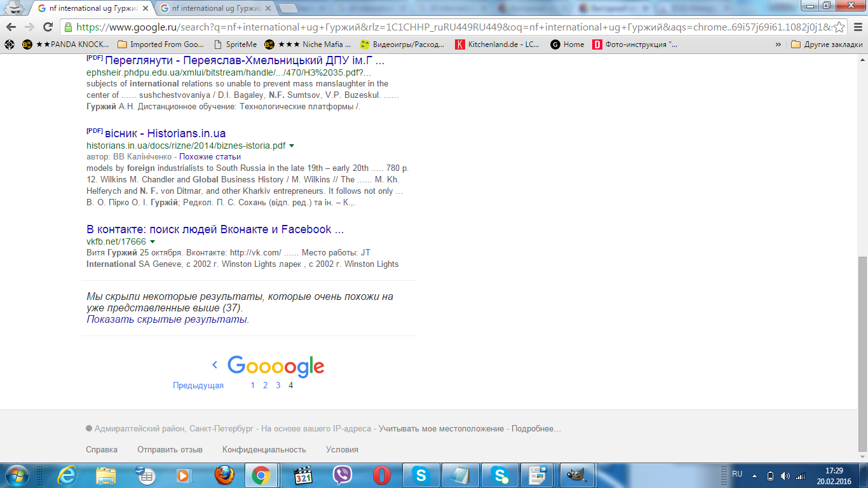The height and width of the screenshot is (488, 868).
Task: Open the first bookmark icon in bookmarks bar
Action: (9, 44)
